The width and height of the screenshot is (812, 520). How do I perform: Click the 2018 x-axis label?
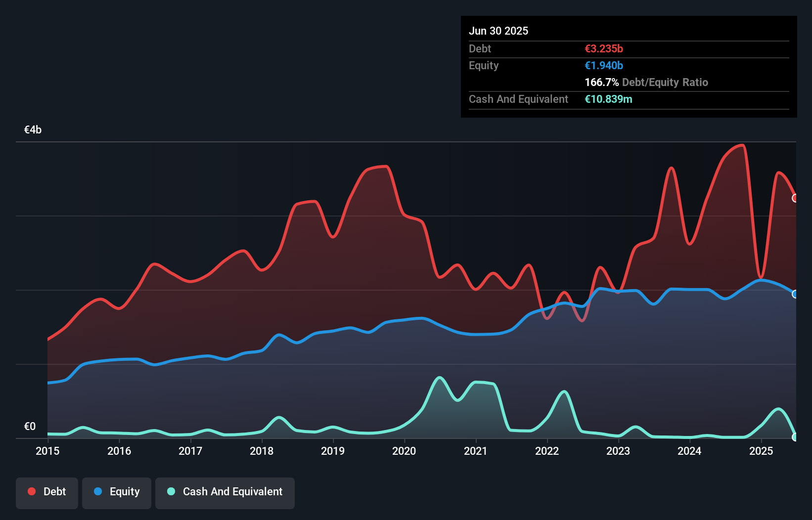coord(262,451)
